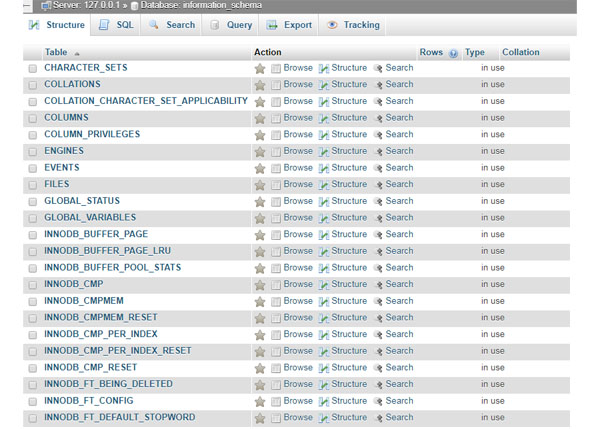Click Structure link for ENGINES

tap(349, 151)
